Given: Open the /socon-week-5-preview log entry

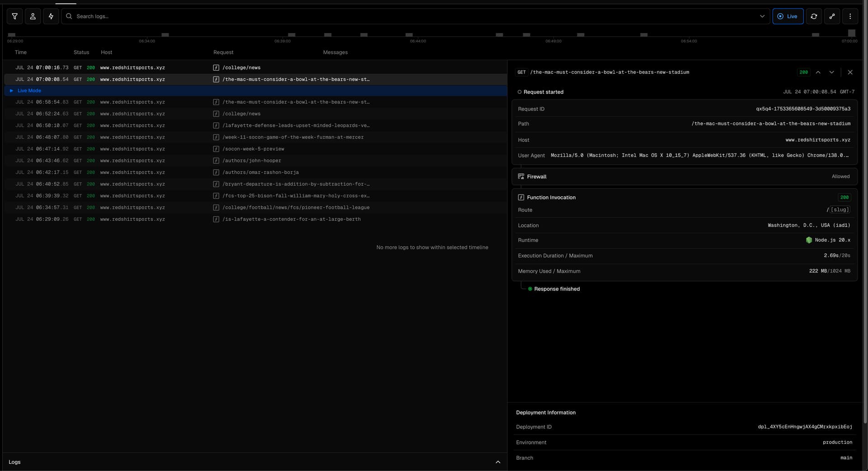Looking at the screenshot, I should coord(255,149).
